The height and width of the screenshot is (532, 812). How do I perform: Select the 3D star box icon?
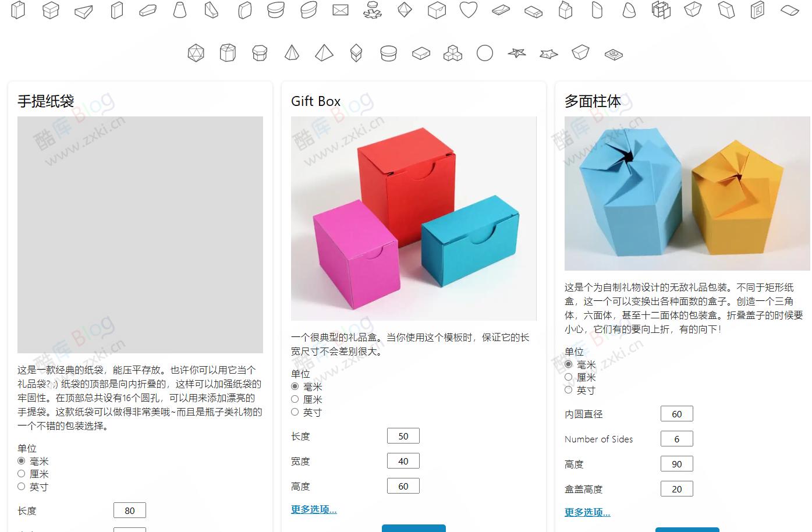(x=549, y=54)
